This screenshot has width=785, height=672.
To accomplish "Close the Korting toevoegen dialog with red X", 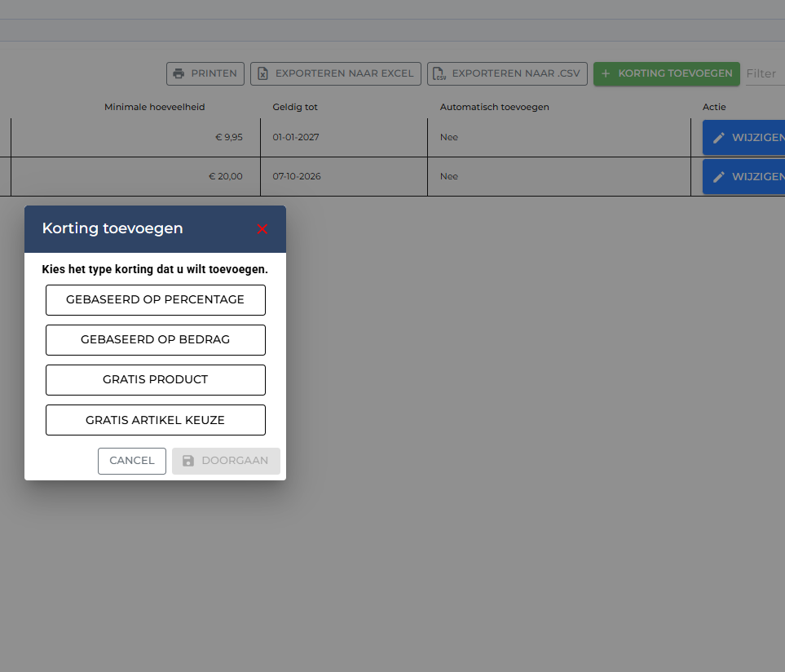I will (x=262, y=229).
